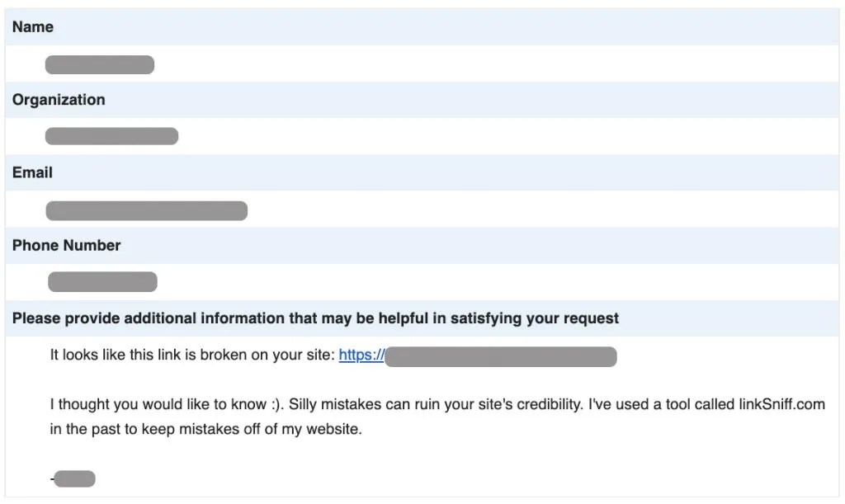Click the Organization field label
The image size is (845, 504).
coord(59,100)
